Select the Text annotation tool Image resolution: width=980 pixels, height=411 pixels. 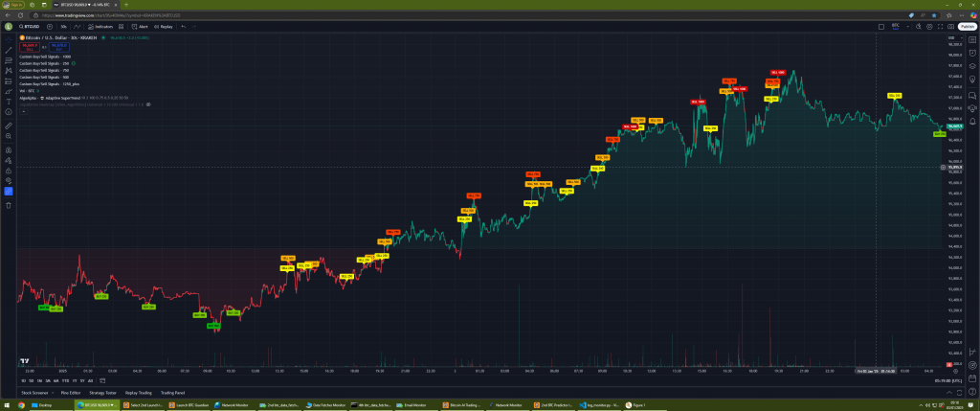(9, 101)
